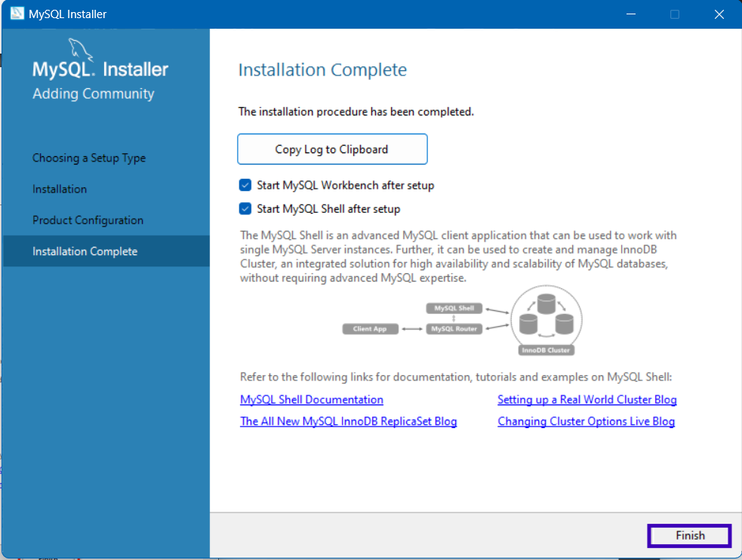Image resolution: width=742 pixels, height=560 pixels.
Task: Click 'The installation procedure has been completed.' text
Action: pos(356,112)
